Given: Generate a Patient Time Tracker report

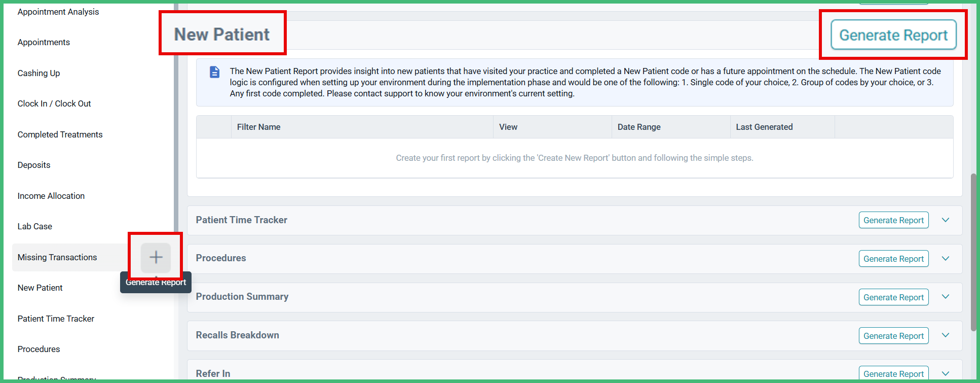Looking at the screenshot, I should (x=893, y=220).
